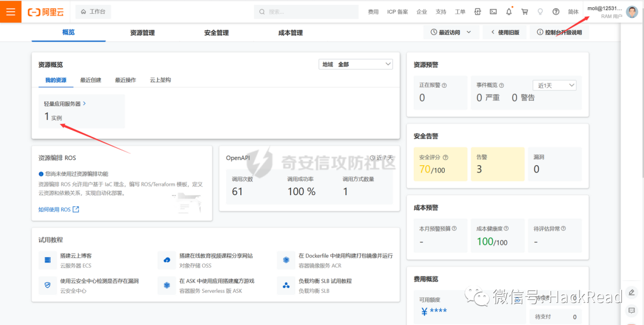Click the SLB load balancer tutorial icon
Screen dimensions: 644x325
(x=286, y=286)
